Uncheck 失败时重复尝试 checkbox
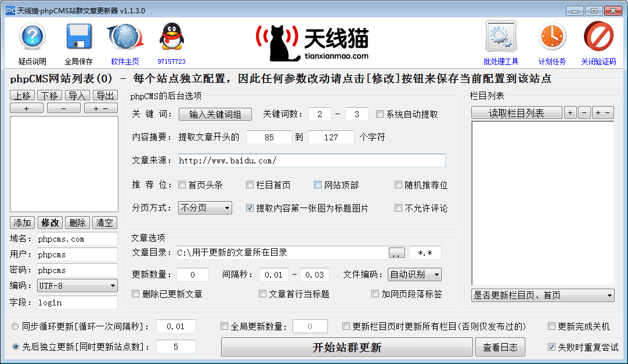This screenshot has height=364, width=628. 551,347
